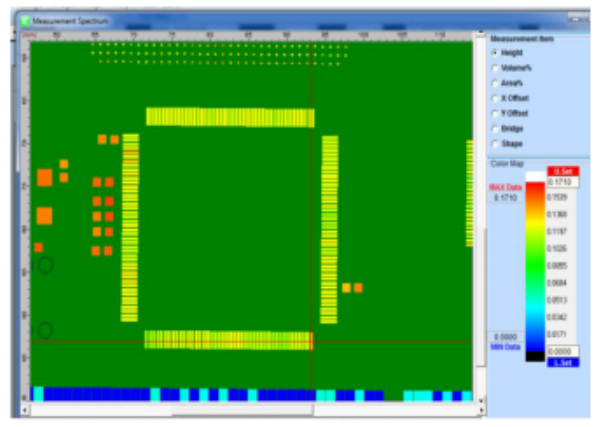Click the vertical scrollbar up arrow
Screen dimensions: 608x427
click(x=481, y=33)
